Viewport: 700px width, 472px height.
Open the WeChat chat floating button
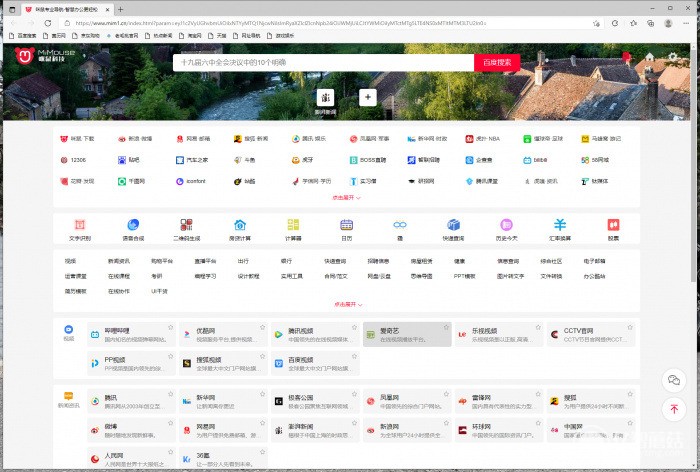tap(674, 380)
